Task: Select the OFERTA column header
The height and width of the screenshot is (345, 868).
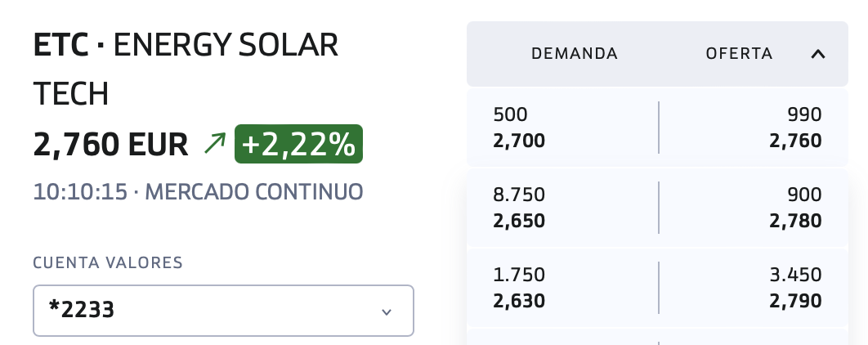Action: [739, 54]
